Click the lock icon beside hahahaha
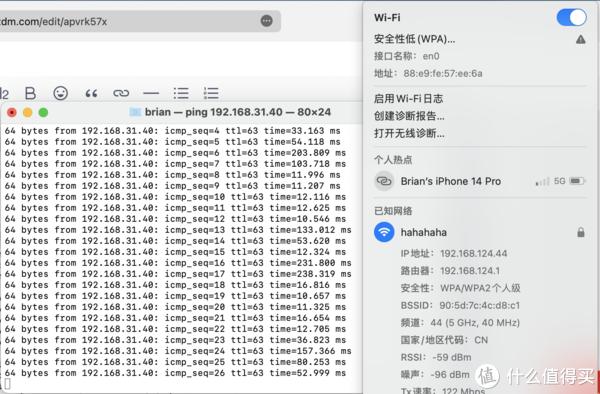Screen dimensions: 600x394 (x=580, y=232)
